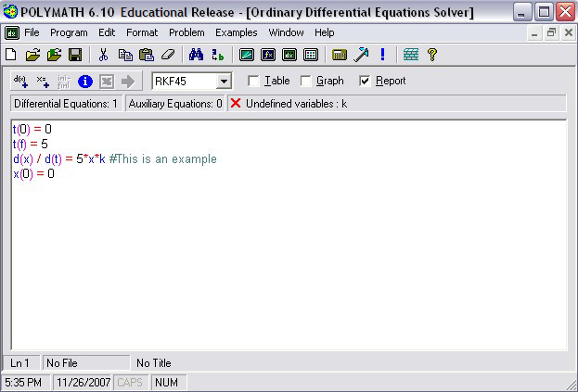
Task: Click the binoculars Find icon
Action: pos(196,55)
